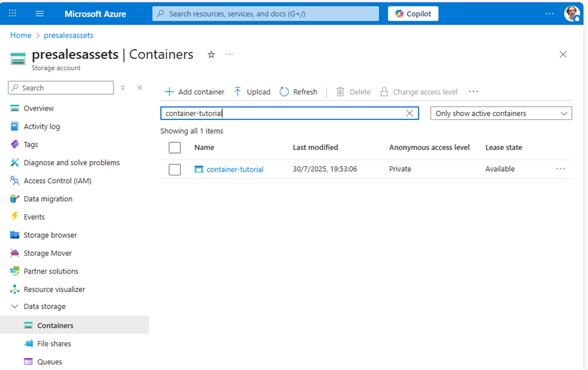Go to Home breadcrumb
The image size is (588, 370).
pyautogui.click(x=21, y=35)
